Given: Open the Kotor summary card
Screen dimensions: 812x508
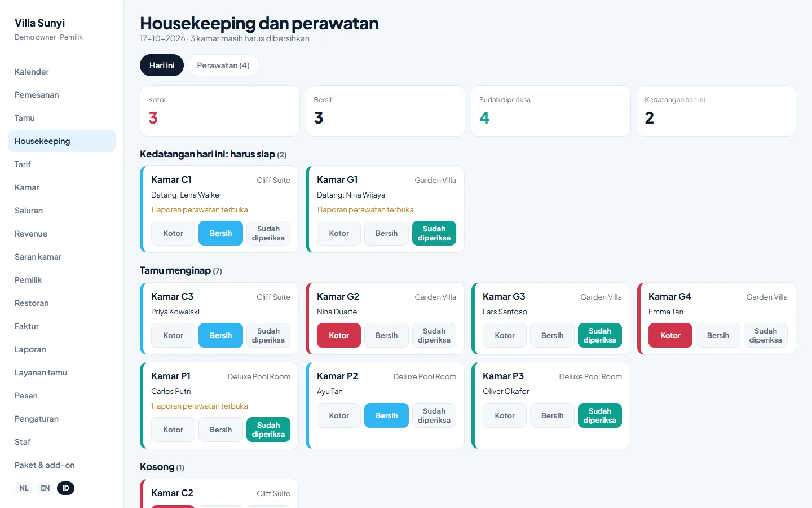Looking at the screenshot, I should pyautogui.click(x=219, y=111).
